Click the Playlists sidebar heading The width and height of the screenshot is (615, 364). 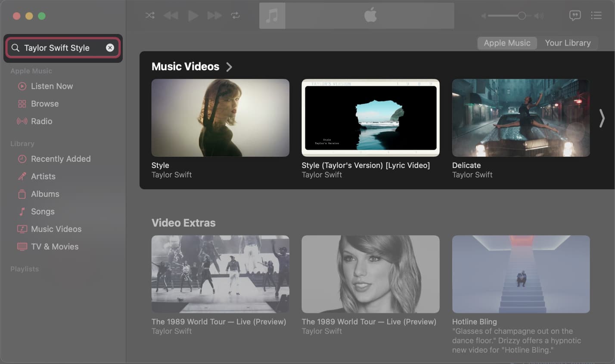(25, 269)
